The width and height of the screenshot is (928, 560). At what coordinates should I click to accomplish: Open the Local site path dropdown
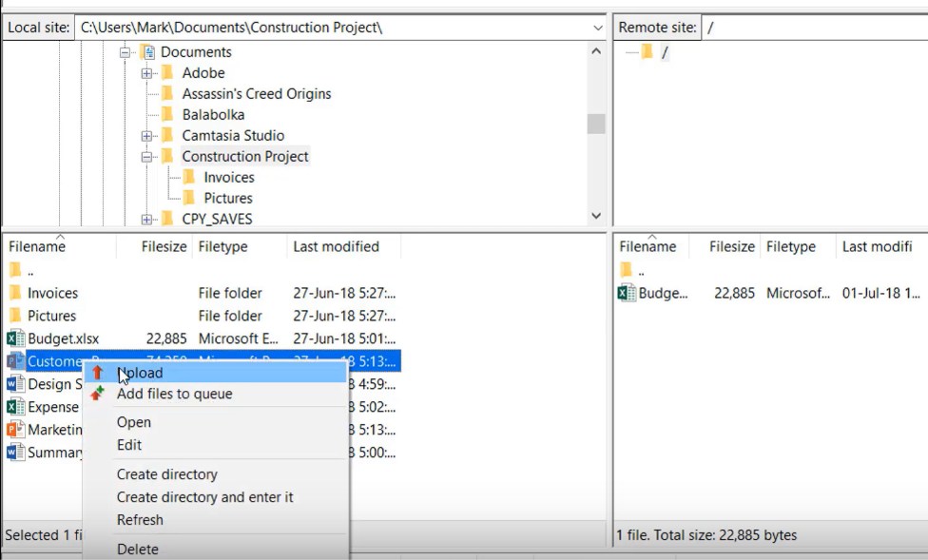[x=598, y=28]
